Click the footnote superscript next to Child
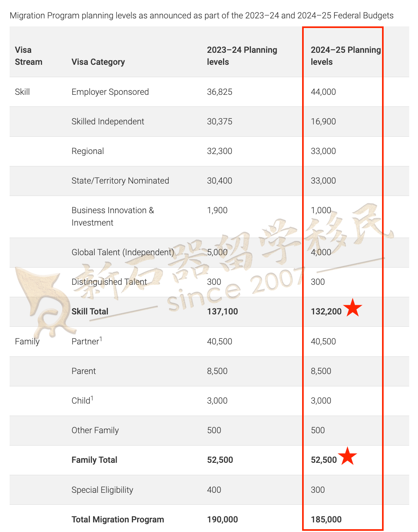The image size is (418, 532). point(92,398)
